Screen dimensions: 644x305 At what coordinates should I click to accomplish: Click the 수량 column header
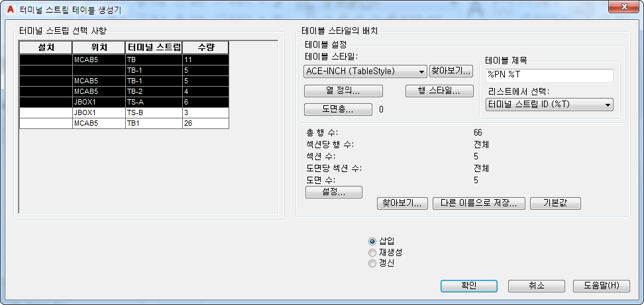point(206,48)
